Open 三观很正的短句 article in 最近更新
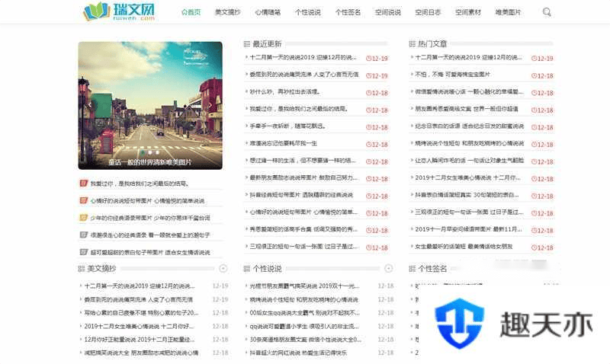 (303, 246)
